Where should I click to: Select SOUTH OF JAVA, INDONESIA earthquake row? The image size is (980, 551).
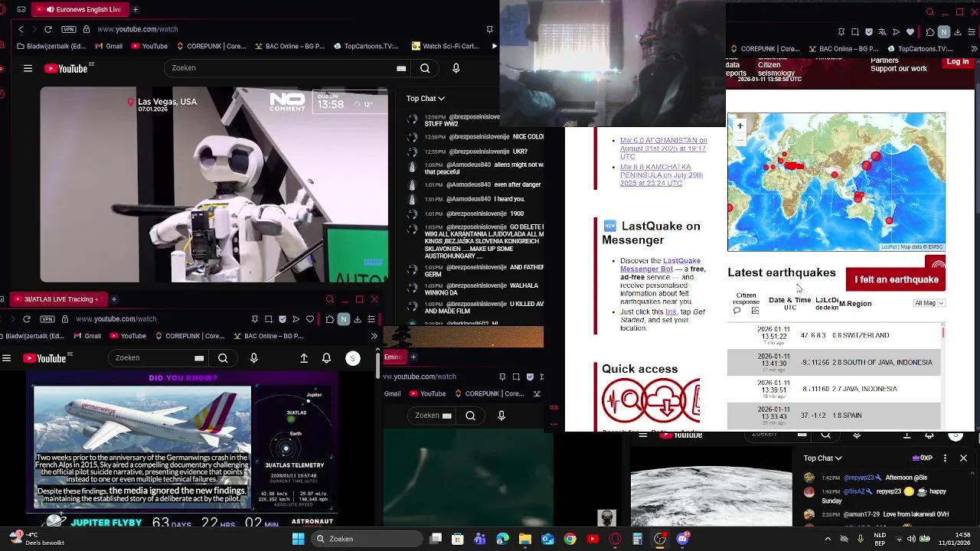pos(834,362)
